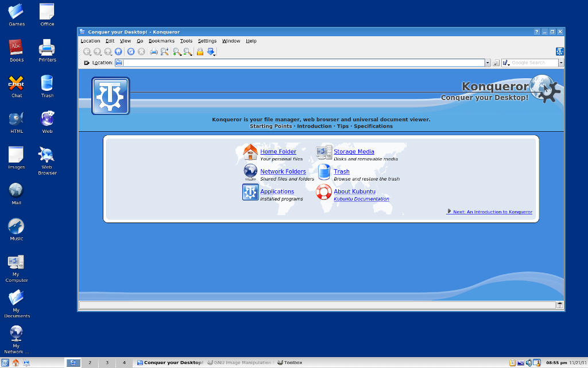Switch to GNU Image Manipulation taskbar entry
The height and width of the screenshot is (368, 588).
coord(240,363)
